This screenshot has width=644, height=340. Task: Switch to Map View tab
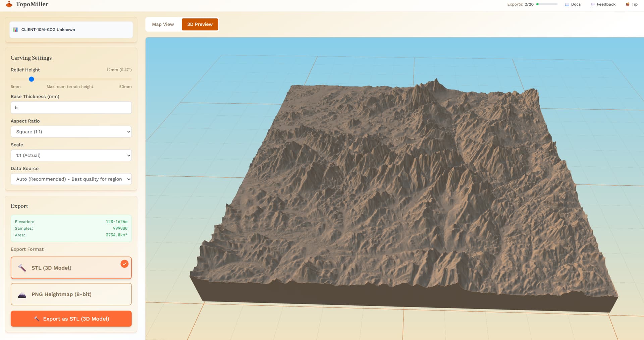163,24
